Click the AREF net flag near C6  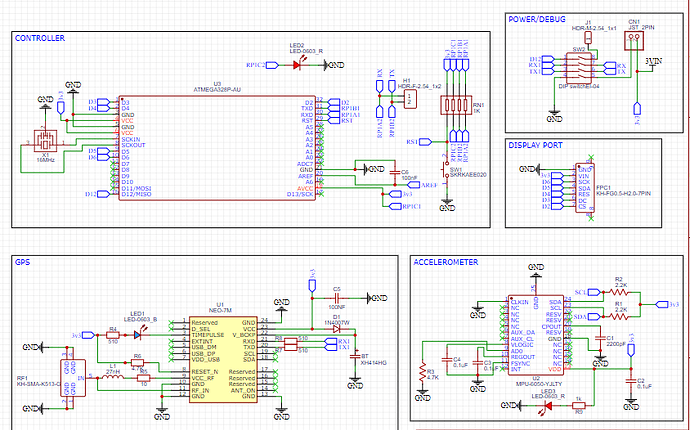422,185
